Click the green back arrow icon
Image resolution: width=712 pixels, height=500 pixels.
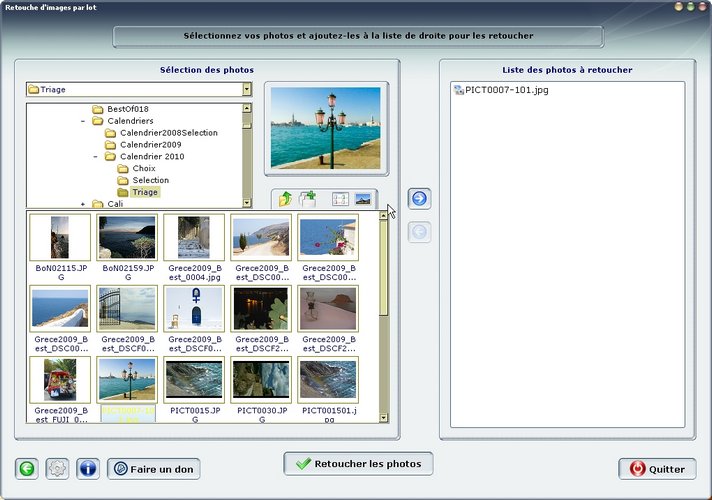(27, 468)
